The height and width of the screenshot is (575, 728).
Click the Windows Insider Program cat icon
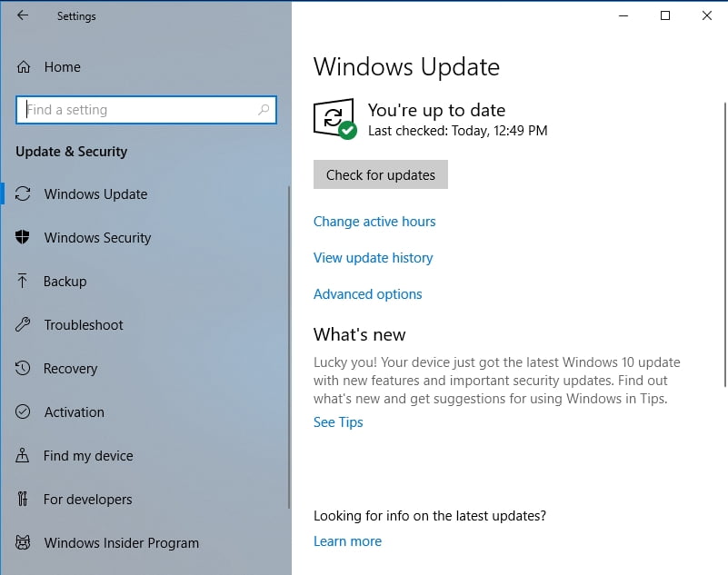tap(23, 542)
